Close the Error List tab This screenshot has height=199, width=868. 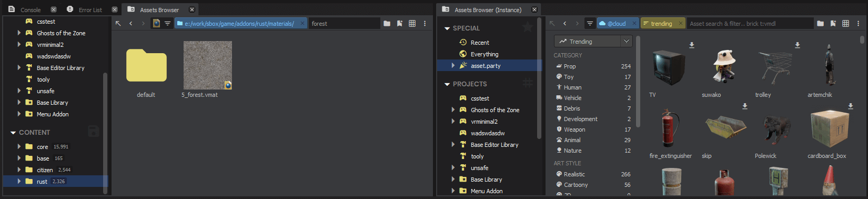pyautogui.click(x=115, y=9)
